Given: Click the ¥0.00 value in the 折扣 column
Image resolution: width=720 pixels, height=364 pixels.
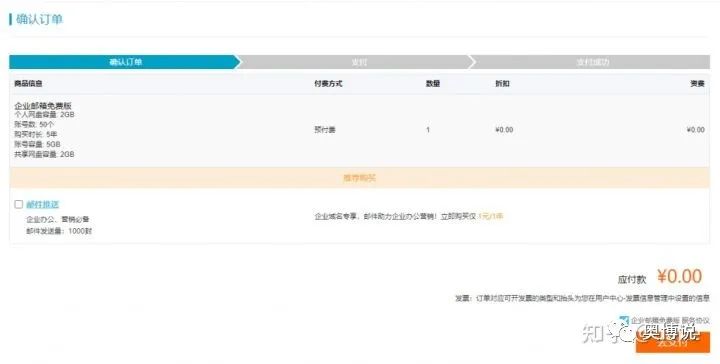Looking at the screenshot, I should [504, 130].
